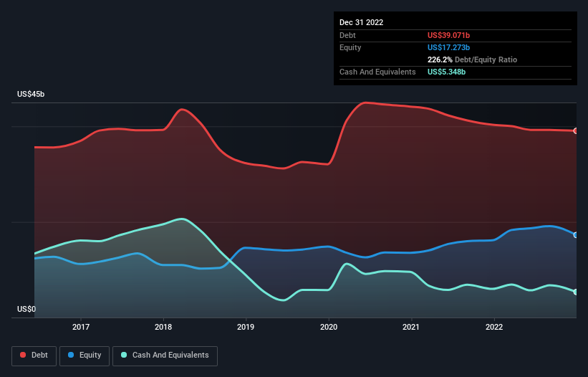Screen dimensions: 588x377
Task: Select the 2021 x-axis label
Action: 411,327
